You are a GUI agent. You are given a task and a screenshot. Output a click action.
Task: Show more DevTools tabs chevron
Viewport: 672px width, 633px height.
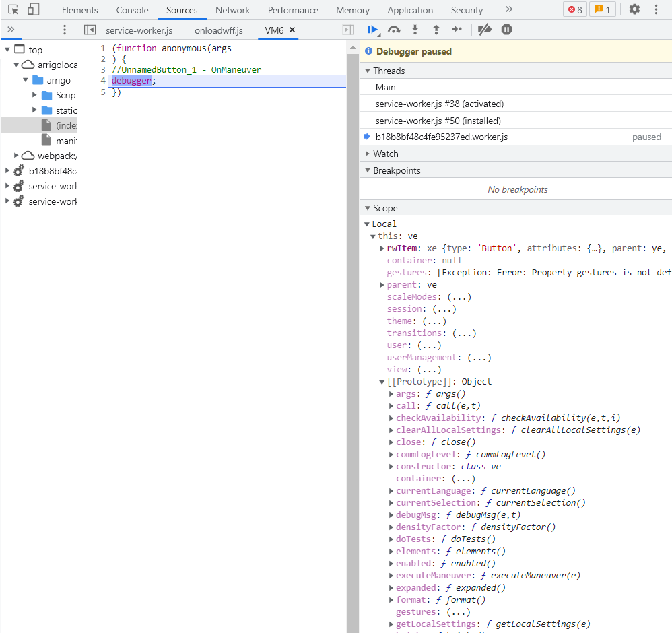click(x=508, y=9)
